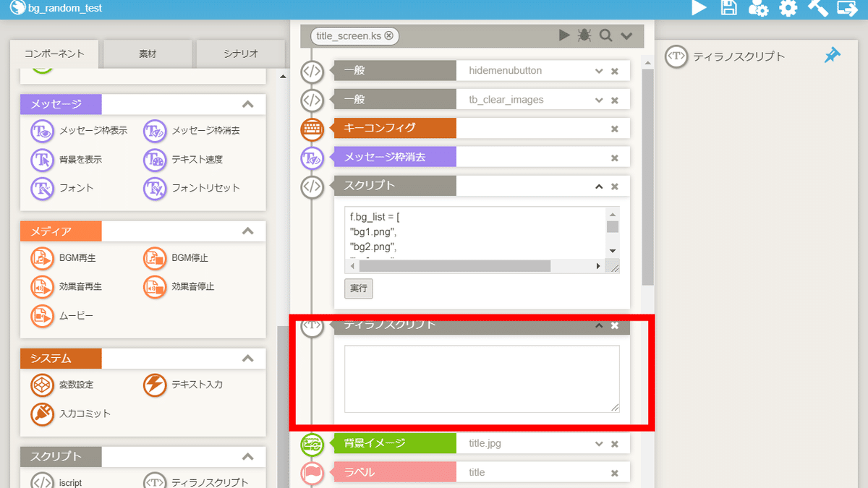The height and width of the screenshot is (488, 868).
Task: Click the 実行 button
Action: [x=359, y=288]
